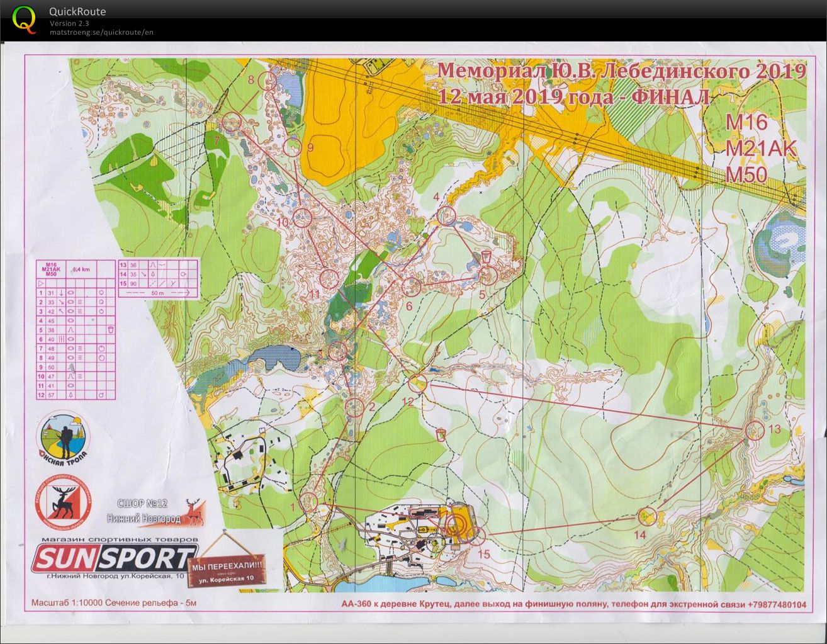Screen dimensions: 827x644
Task: Click the Окская тропа round logo
Action: click(63, 436)
